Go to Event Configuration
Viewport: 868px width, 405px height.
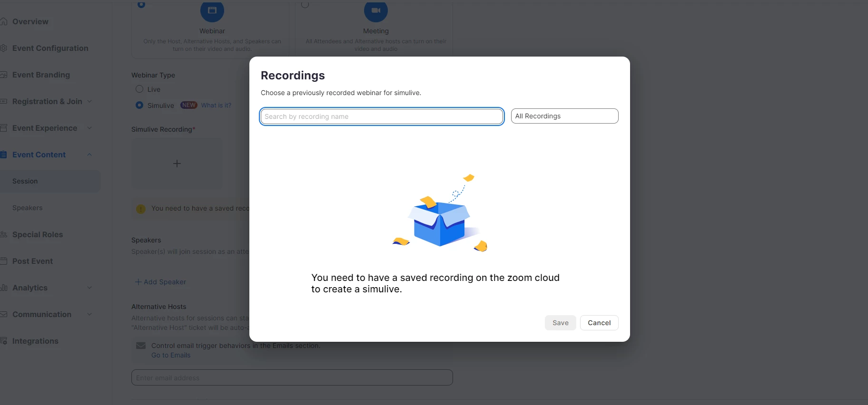50,48
